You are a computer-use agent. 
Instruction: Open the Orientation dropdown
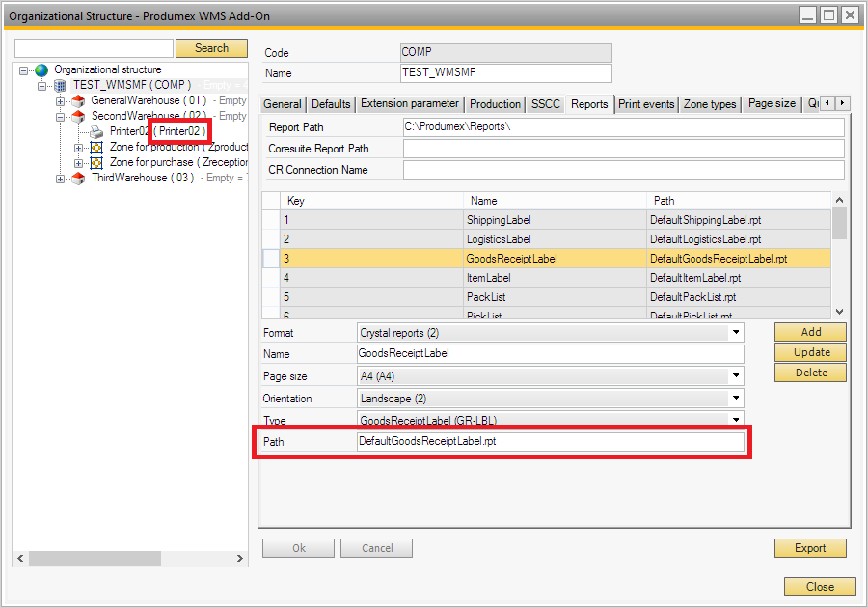736,399
